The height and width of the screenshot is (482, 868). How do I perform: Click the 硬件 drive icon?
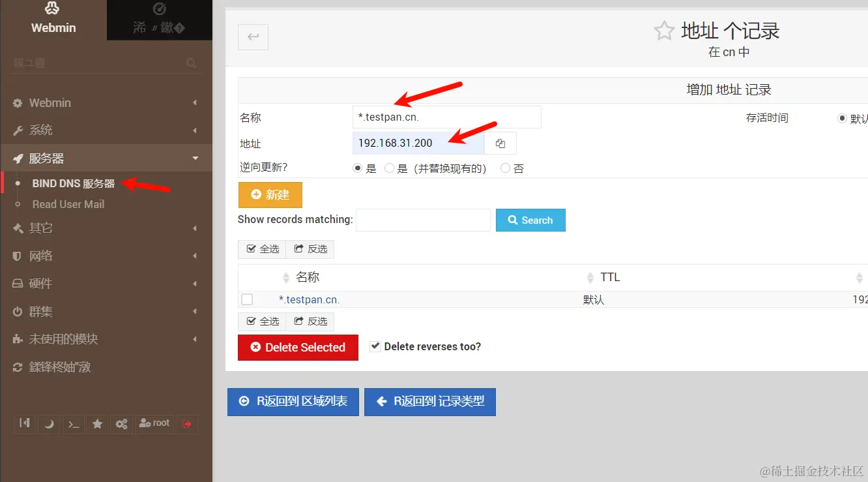point(18,284)
